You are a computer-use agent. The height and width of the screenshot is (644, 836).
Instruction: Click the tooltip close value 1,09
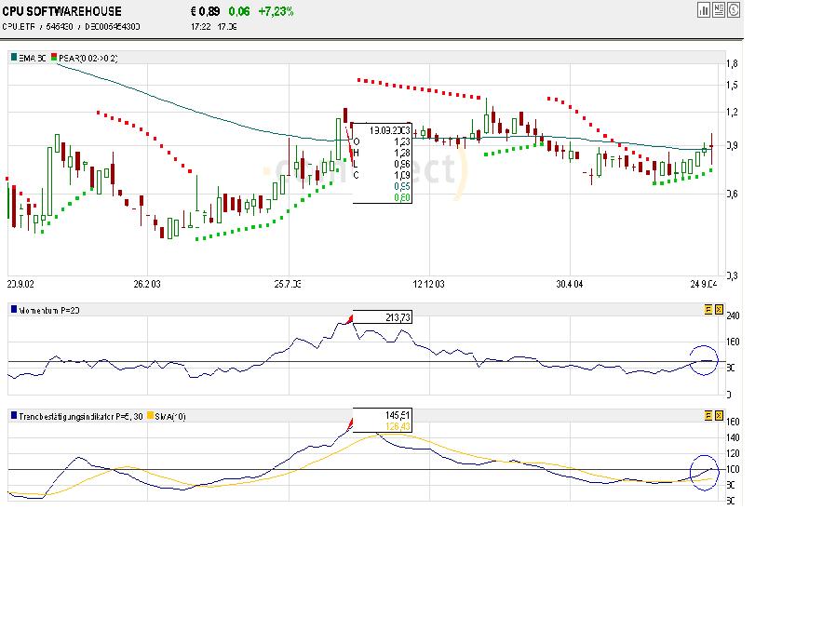point(402,175)
